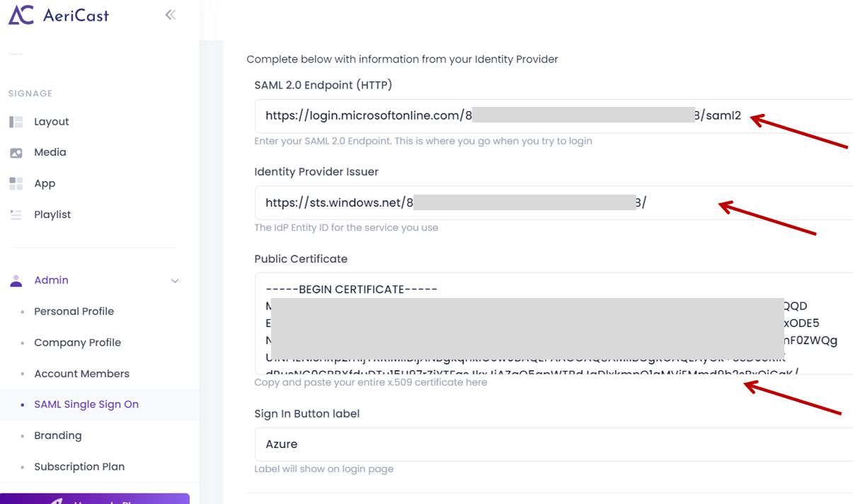Image resolution: width=853 pixels, height=504 pixels.
Task: Click the 'SAML 2.0 Endpoint (HTTP)' label
Action: pyautogui.click(x=324, y=85)
